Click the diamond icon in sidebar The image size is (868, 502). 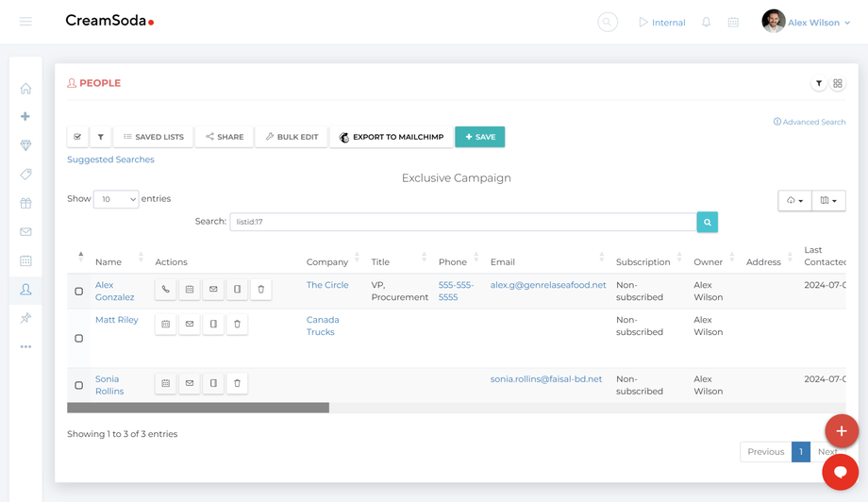tap(25, 145)
